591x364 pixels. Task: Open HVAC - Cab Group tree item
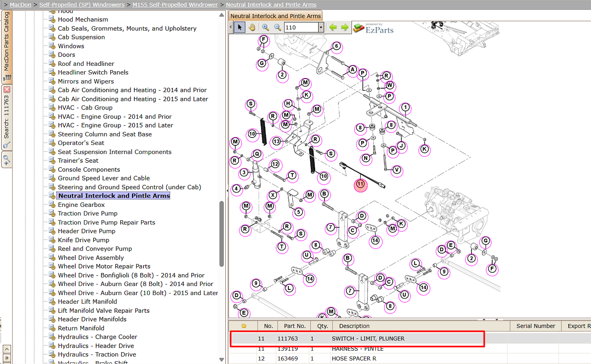pyautogui.click(x=85, y=108)
